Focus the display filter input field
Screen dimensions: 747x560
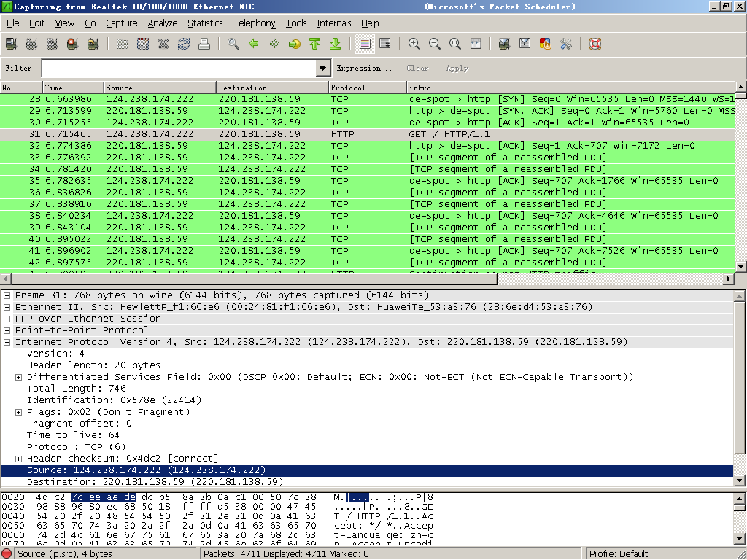(179, 68)
